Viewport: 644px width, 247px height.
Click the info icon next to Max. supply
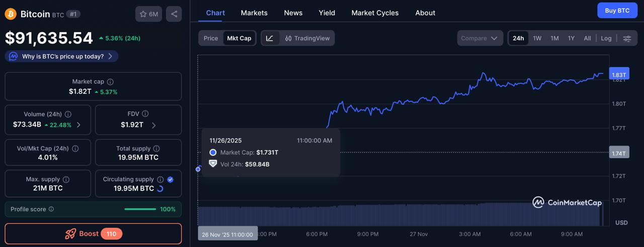tap(66, 179)
